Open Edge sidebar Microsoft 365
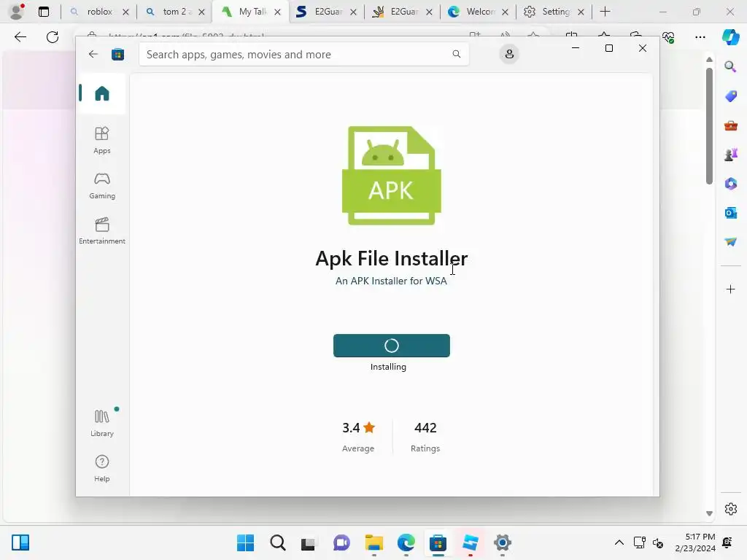Viewport: 747px width, 560px height. click(730, 184)
